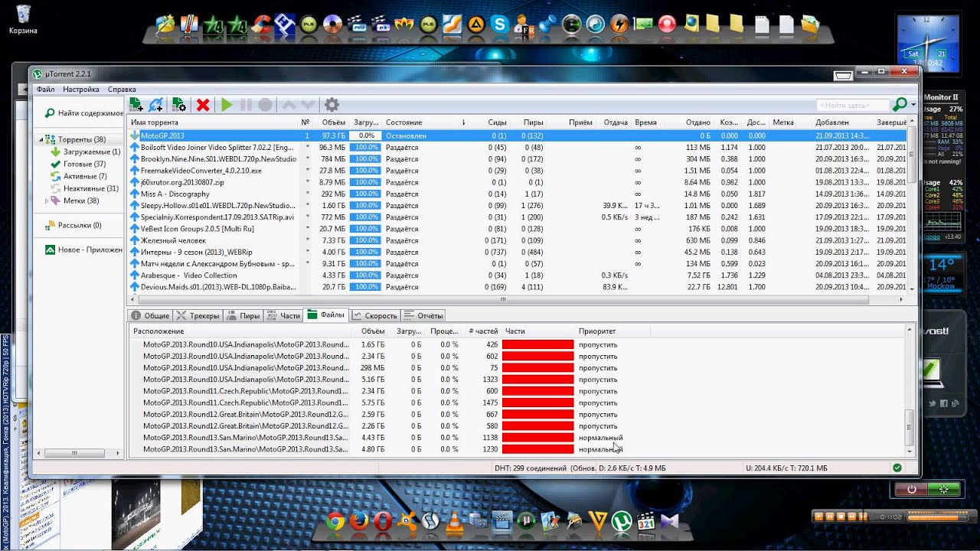
Task: Click Add Torrent from URL icon
Action: point(156,105)
